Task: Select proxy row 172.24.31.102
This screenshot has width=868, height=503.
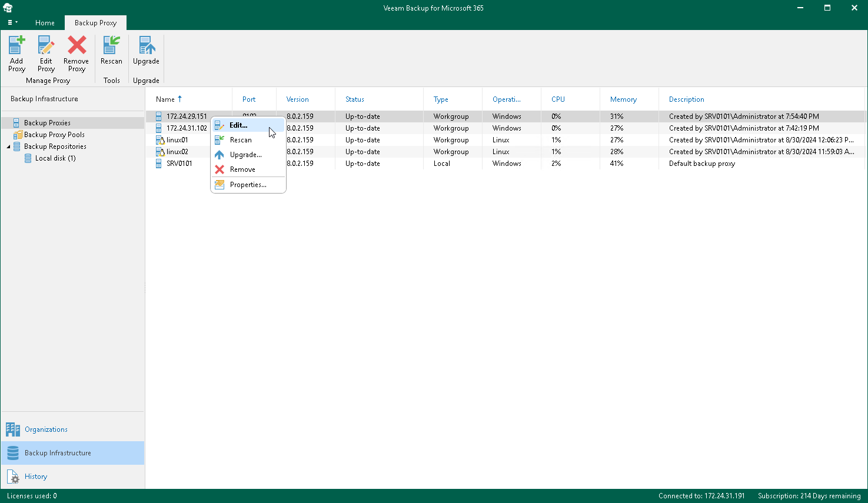Action: (506, 128)
